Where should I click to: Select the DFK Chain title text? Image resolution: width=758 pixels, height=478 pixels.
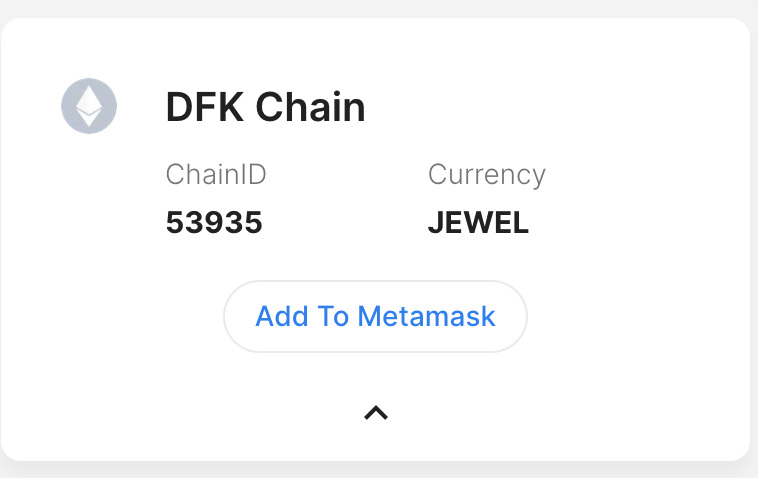pyautogui.click(x=265, y=107)
